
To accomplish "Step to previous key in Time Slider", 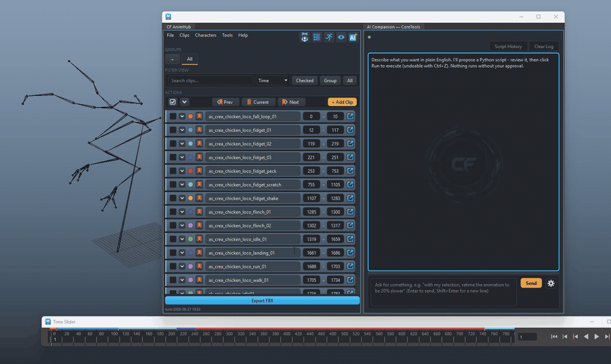I will [x=576, y=337].
